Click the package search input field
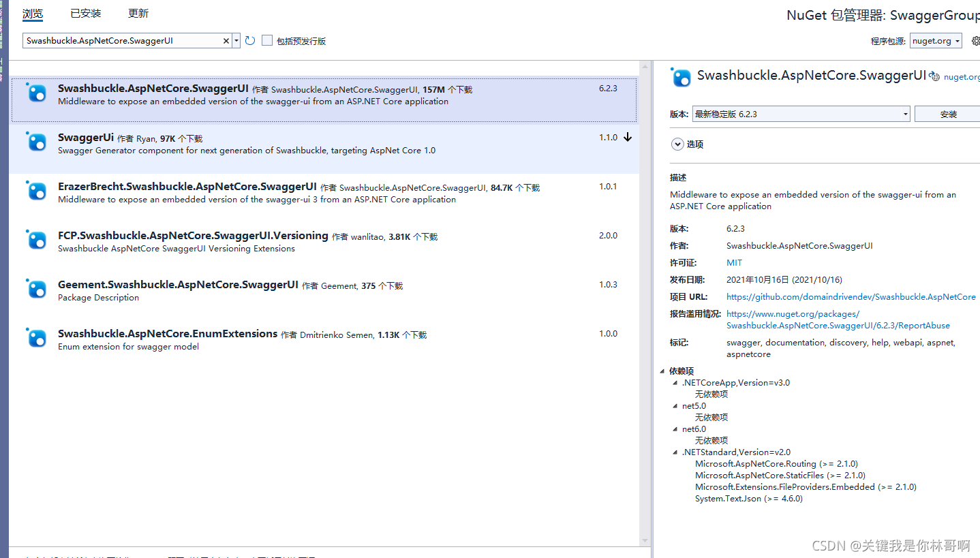 [123, 41]
